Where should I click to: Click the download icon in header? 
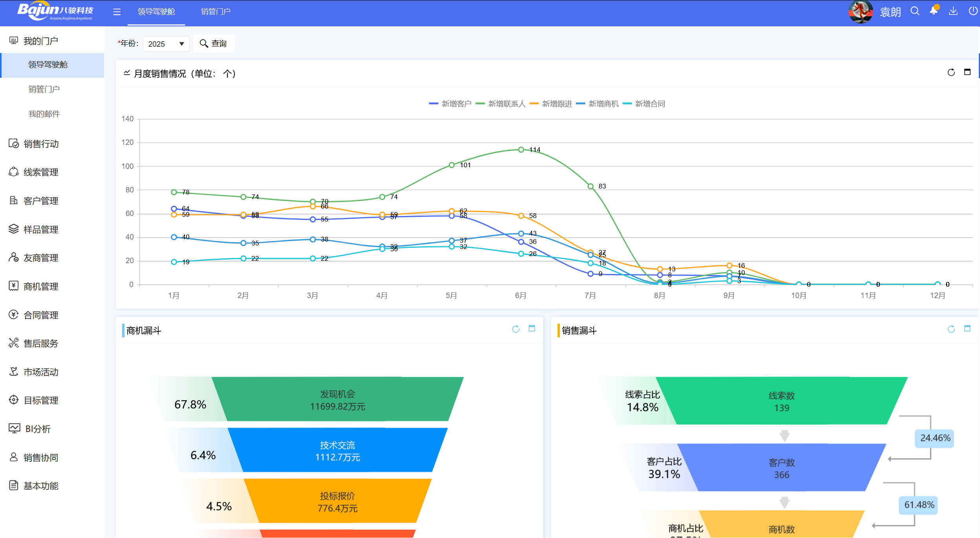[953, 11]
